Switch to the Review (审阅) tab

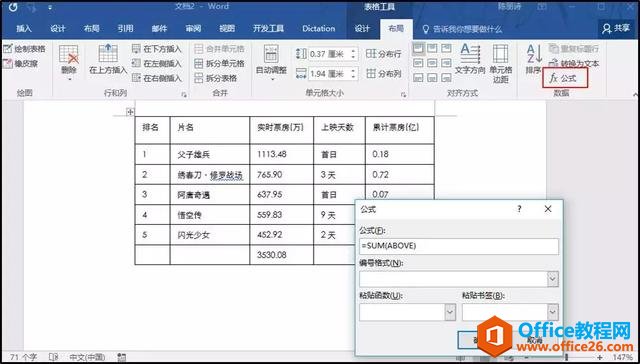(193, 29)
